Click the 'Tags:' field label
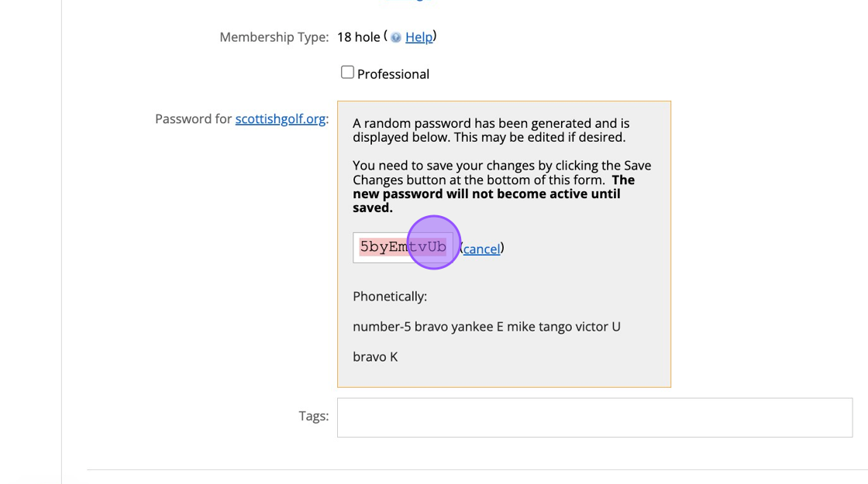868x484 pixels. coord(313,416)
